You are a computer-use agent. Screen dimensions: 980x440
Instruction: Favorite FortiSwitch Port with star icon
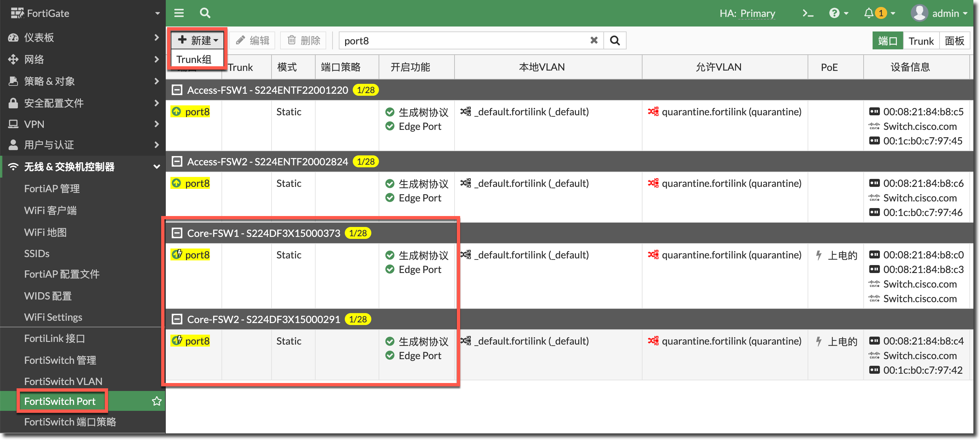pyautogui.click(x=157, y=401)
